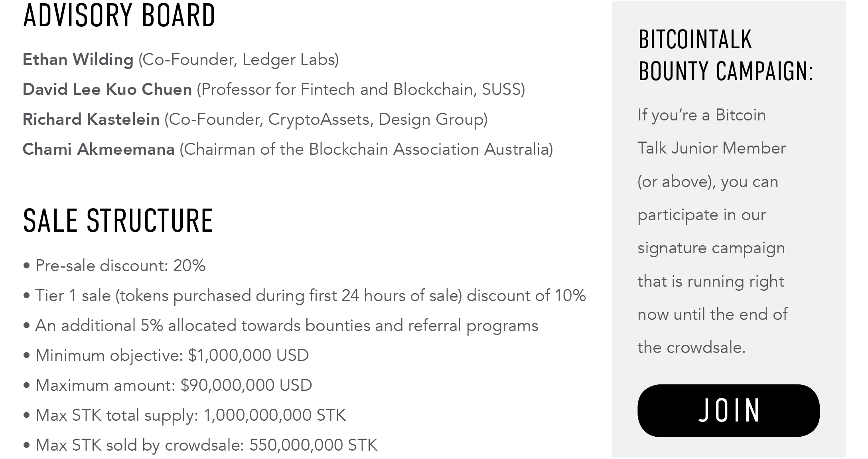The width and height of the screenshot is (868, 459).
Task: Click the name Richard Kastelein
Action: pos(91,119)
